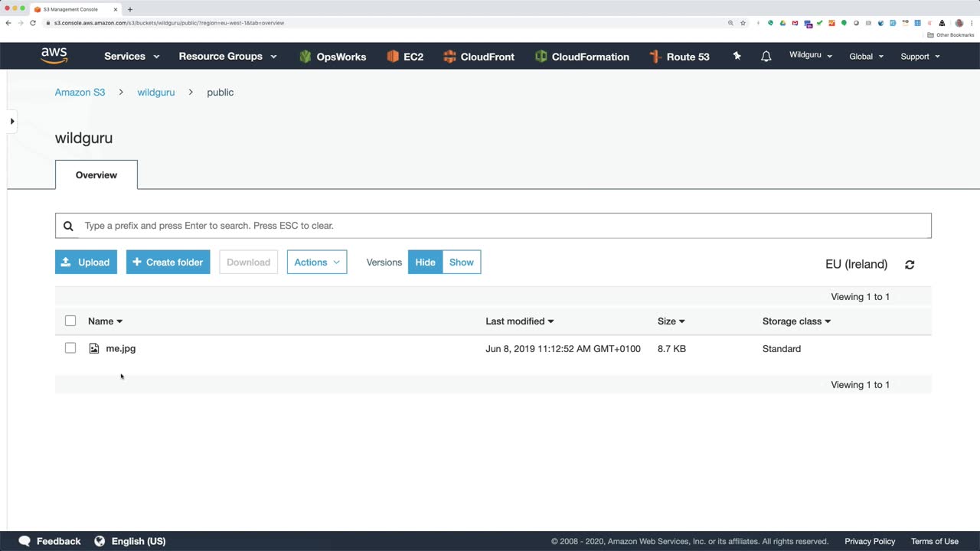Click the image file icon beside me.jpg
Screen dimensions: 980x551
[x=94, y=348]
